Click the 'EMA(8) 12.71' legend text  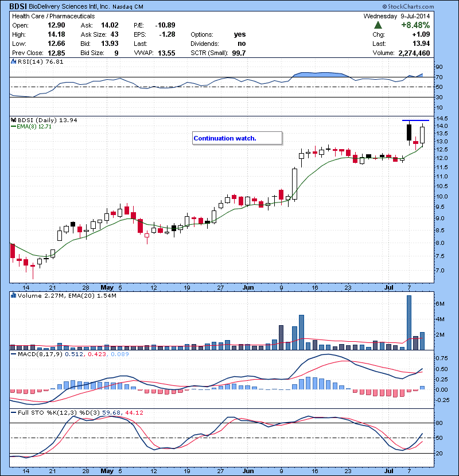(x=34, y=127)
